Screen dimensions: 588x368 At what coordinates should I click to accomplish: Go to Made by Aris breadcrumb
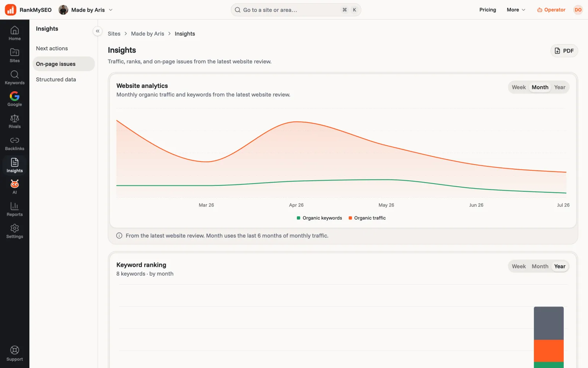coord(147,34)
